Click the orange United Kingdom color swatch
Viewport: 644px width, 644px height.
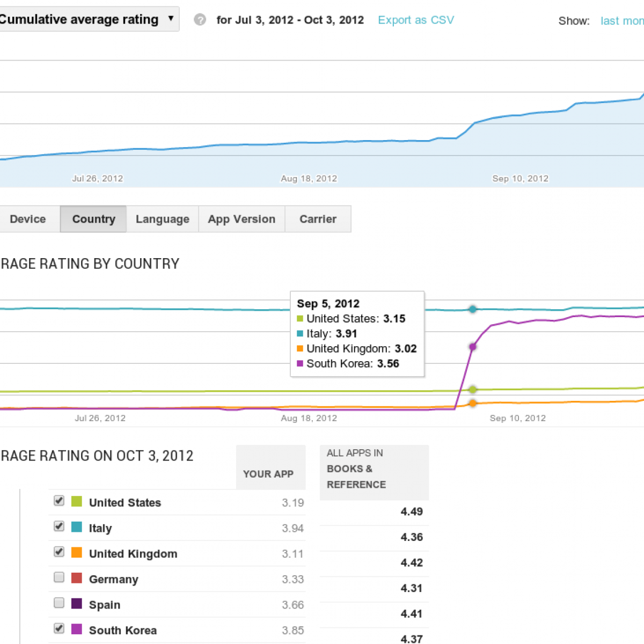(77, 552)
